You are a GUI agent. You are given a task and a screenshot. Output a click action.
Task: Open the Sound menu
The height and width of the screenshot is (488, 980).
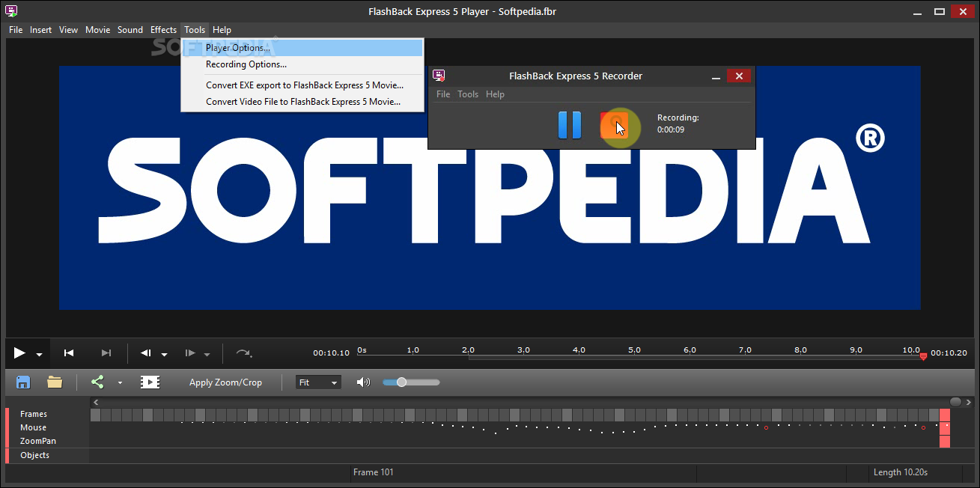(130, 30)
